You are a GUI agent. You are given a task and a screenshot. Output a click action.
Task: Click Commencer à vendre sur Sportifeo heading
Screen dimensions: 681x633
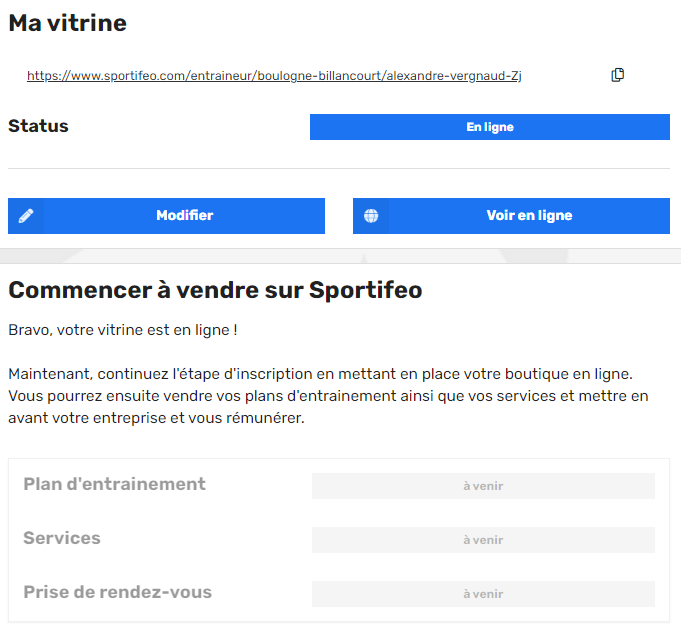coord(215,290)
